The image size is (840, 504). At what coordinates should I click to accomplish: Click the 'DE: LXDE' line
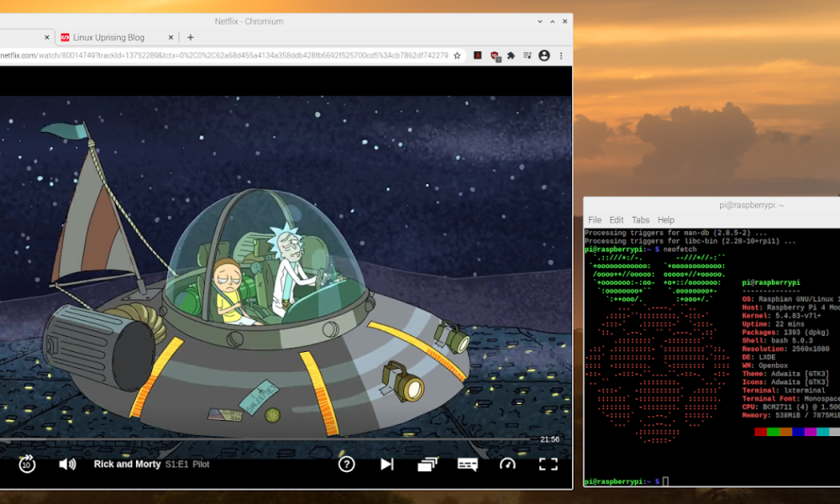(759, 357)
